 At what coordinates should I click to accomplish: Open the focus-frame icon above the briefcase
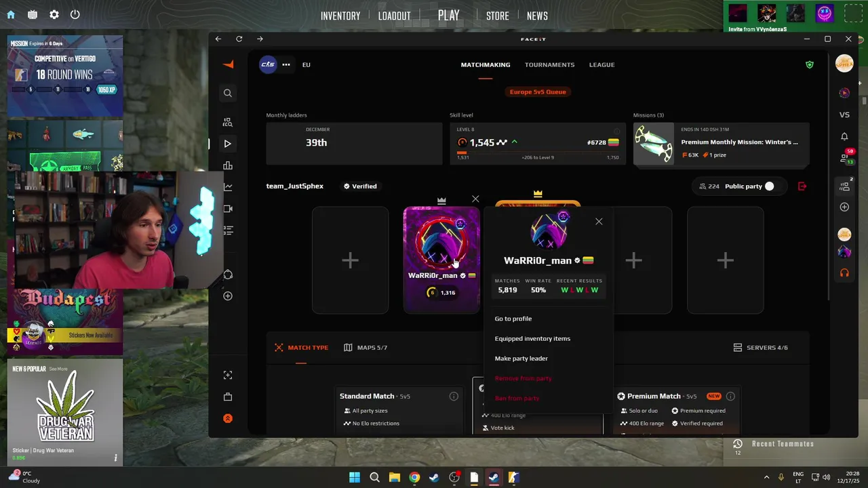(228, 375)
